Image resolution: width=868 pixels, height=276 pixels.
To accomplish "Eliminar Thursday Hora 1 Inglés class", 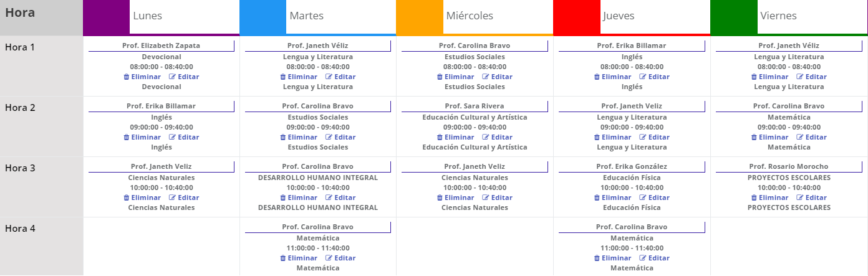I will tap(612, 77).
